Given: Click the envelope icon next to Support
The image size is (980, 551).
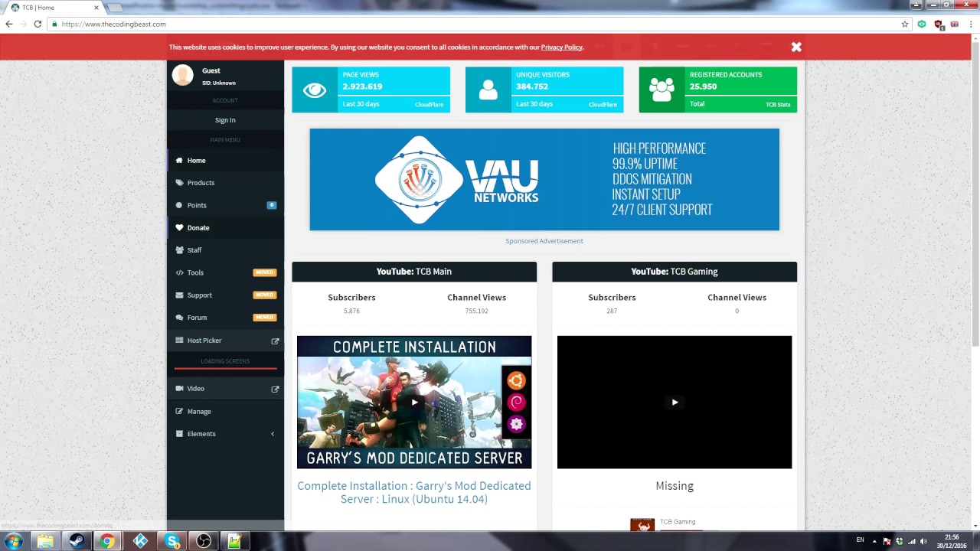Looking at the screenshot, I should (x=179, y=295).
